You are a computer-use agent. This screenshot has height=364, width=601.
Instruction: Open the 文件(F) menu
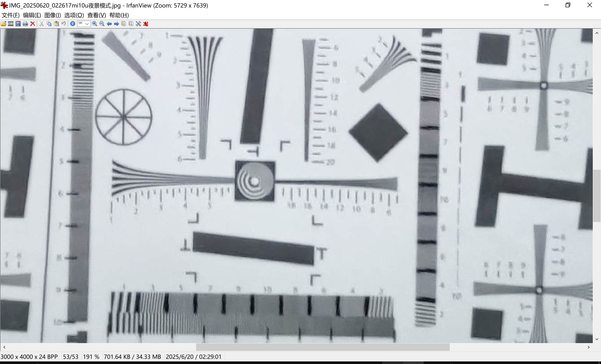(11, 15)
